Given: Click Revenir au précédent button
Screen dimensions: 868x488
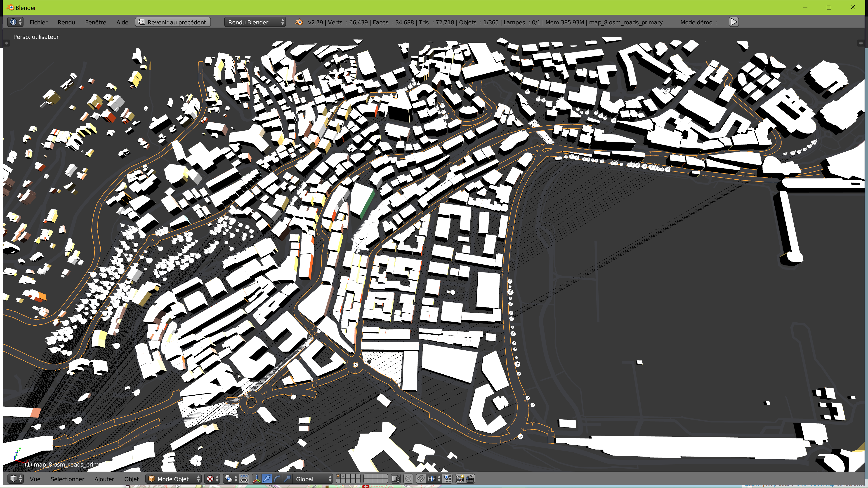Looking at the screenshot, I should tap(173, 22).
